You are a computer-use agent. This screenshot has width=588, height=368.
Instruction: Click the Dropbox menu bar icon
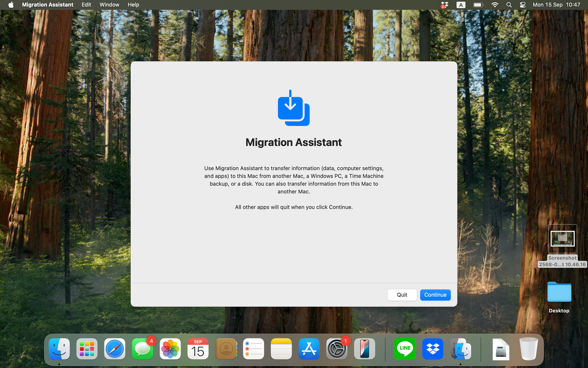click(444, 5)
